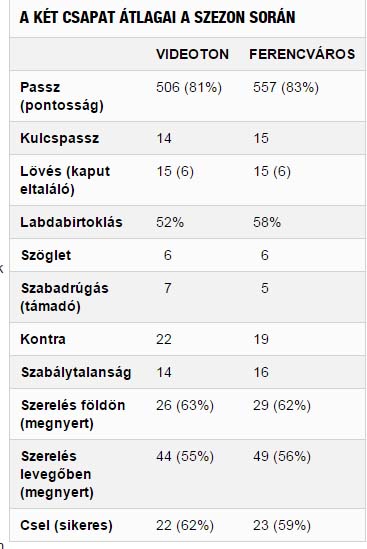
Task: Select the Szabálytalanság row label
Action: coord(76,373)
